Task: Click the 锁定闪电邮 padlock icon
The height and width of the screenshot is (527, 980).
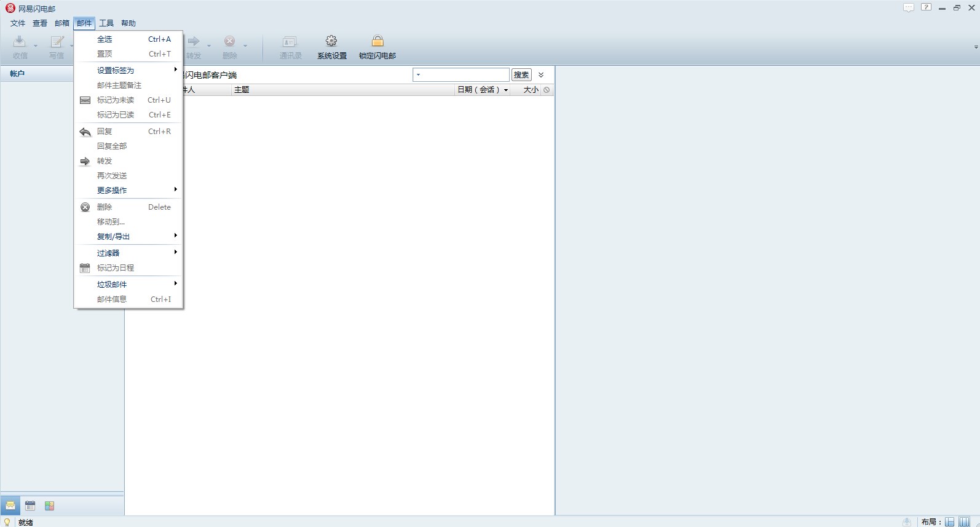Action: coord(377,41)
